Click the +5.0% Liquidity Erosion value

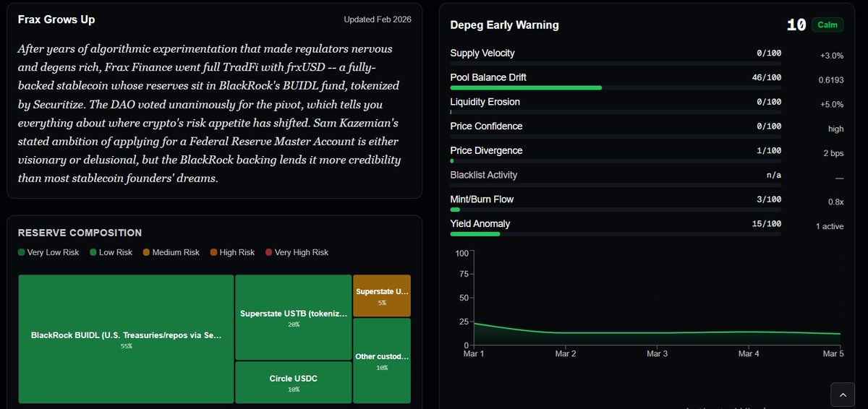click(832, 105)
